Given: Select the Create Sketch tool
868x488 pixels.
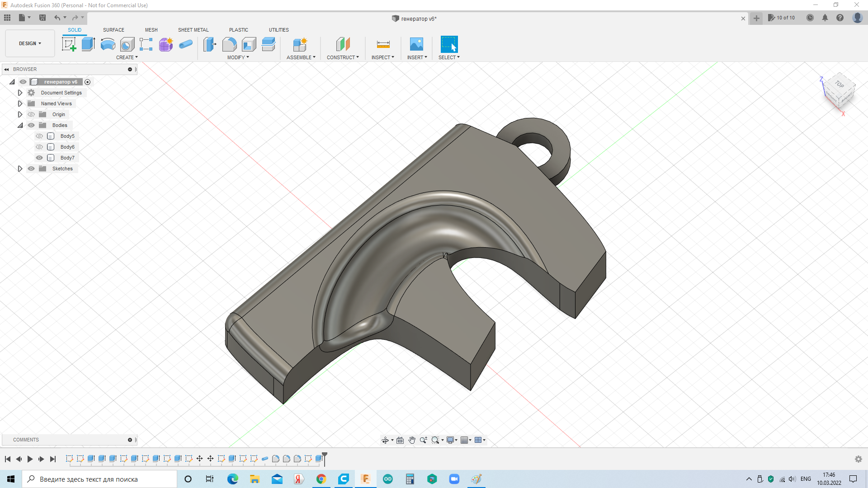Looking at the screenshot, I should [x=69, y=44].
